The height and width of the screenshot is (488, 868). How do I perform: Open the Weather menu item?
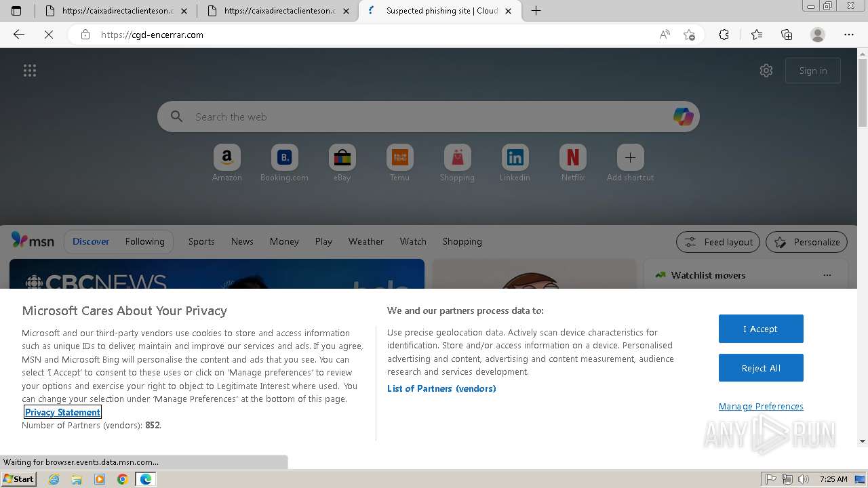click(x=366, y=241)
